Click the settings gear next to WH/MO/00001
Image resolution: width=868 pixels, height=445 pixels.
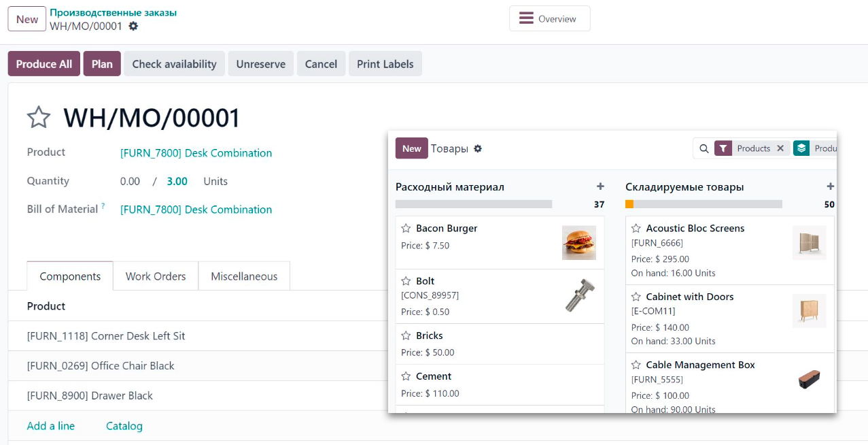[x=133, y=26]
